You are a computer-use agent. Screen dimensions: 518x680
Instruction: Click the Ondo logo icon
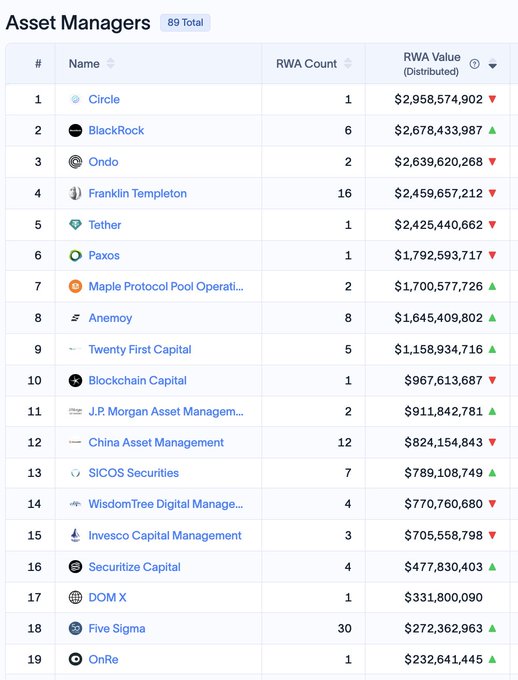[75, 162]
